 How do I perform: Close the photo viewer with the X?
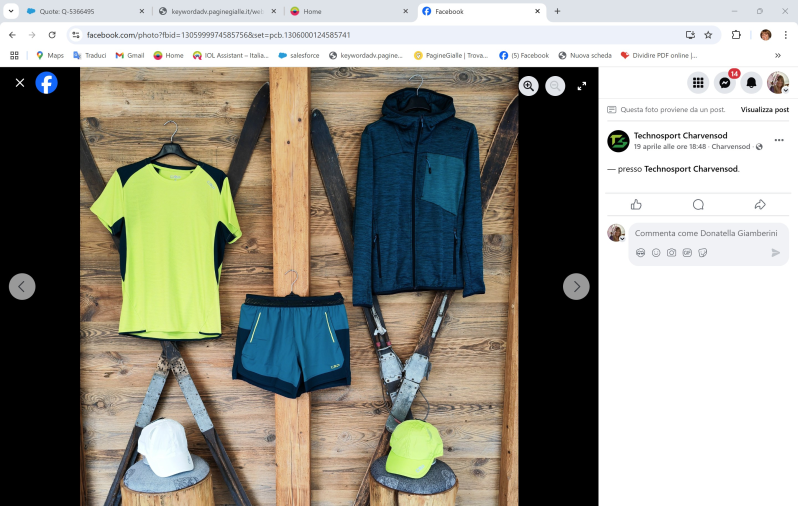click(x=20, y=82)
